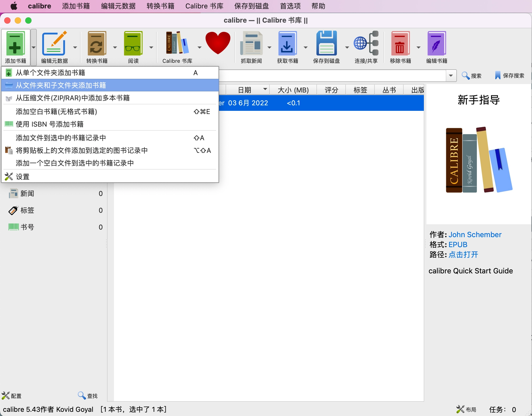The image size is (532, 416).
Task: Open the Edit Metadata (编辑元数据) toolbar icon
Action: tap(54, 43)
